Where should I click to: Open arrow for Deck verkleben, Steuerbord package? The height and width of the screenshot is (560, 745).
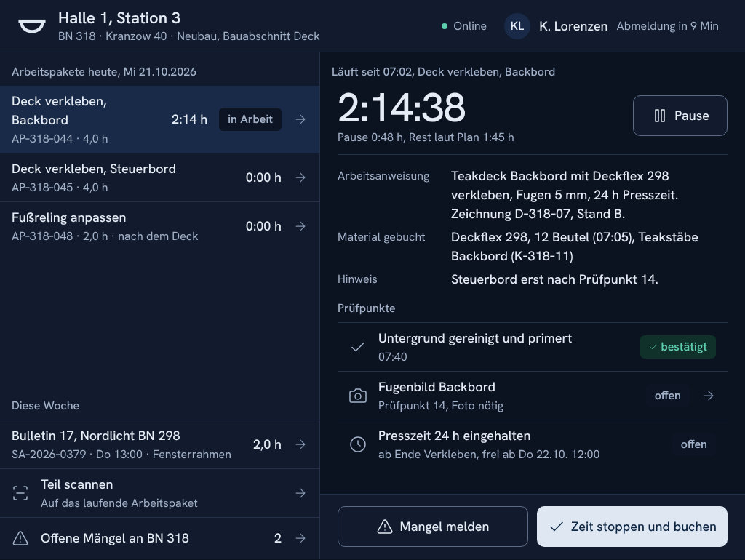pyautogui.click(x=300, y=177)
